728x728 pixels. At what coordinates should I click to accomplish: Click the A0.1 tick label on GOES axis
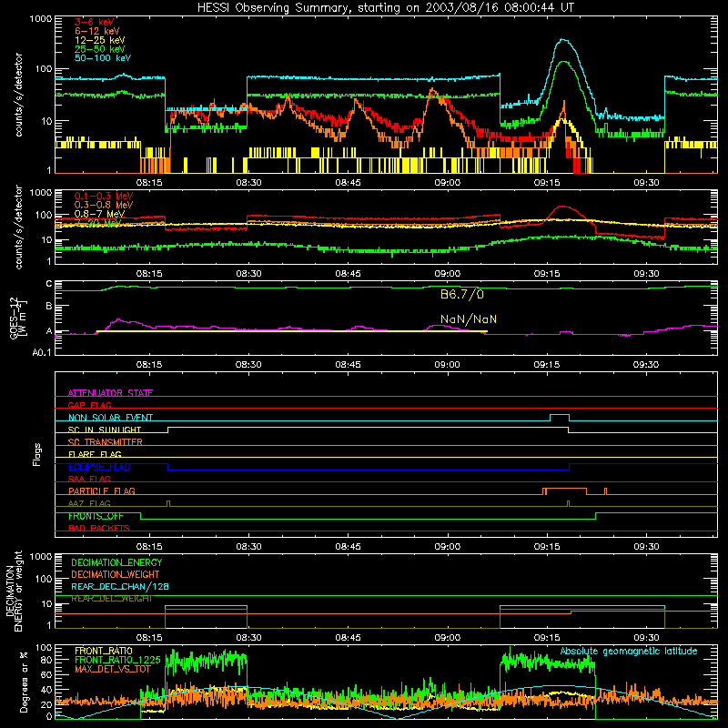42,353
